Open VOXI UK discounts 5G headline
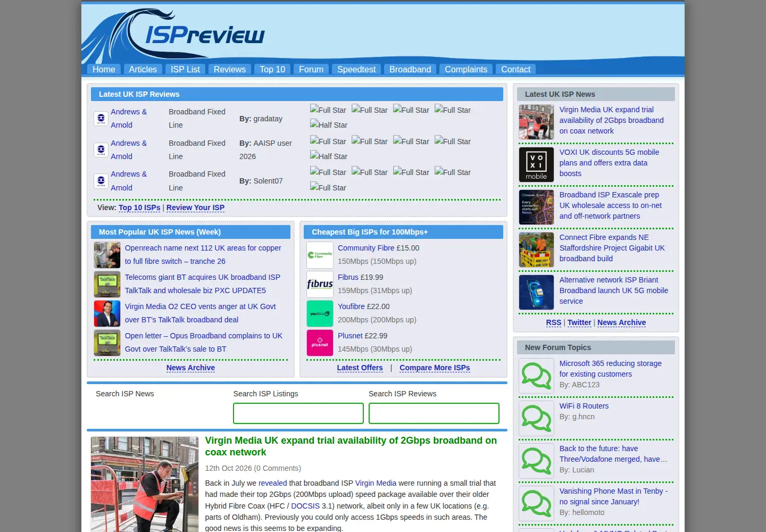This screenshot has width=766, height=532. 609,163
